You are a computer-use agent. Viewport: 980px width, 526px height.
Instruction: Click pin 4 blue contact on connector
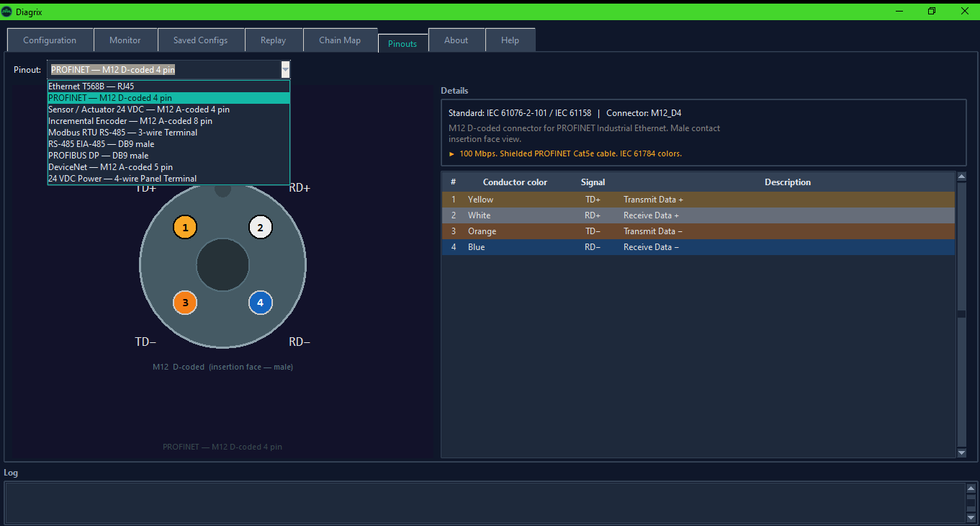click(x=261, y=303)
